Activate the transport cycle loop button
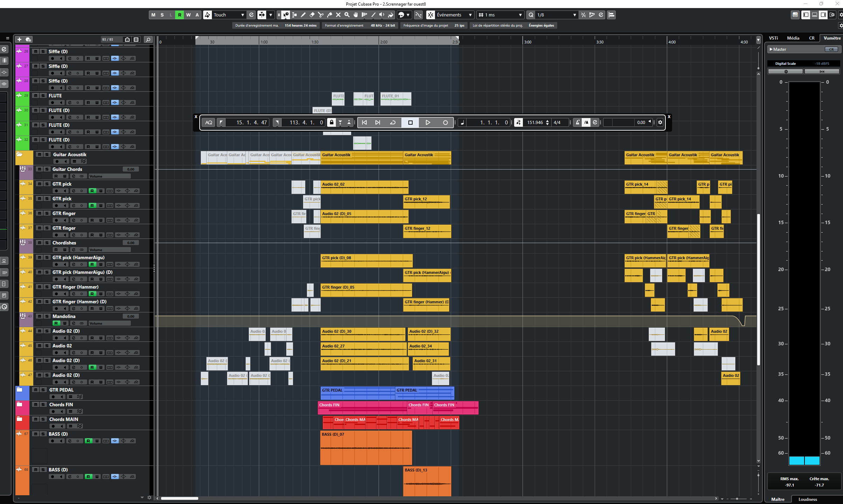This screenshot has width=843, height=504. point(393,122)
